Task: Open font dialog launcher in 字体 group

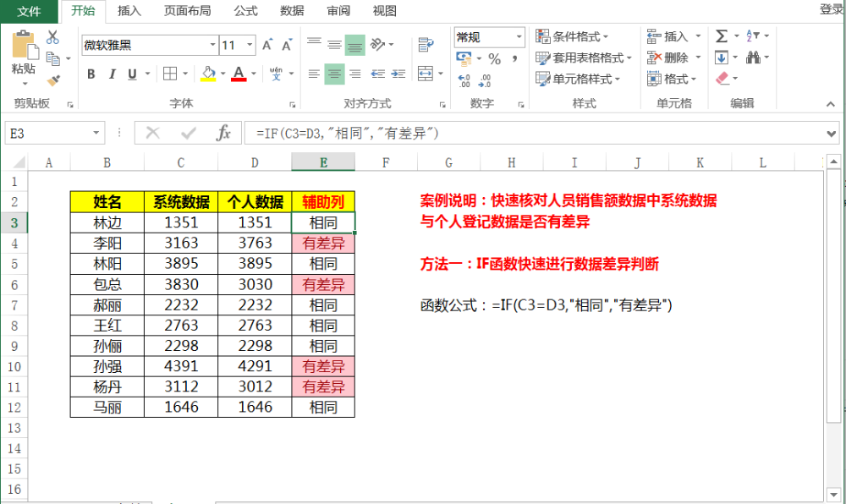Action: coord(293,105)
